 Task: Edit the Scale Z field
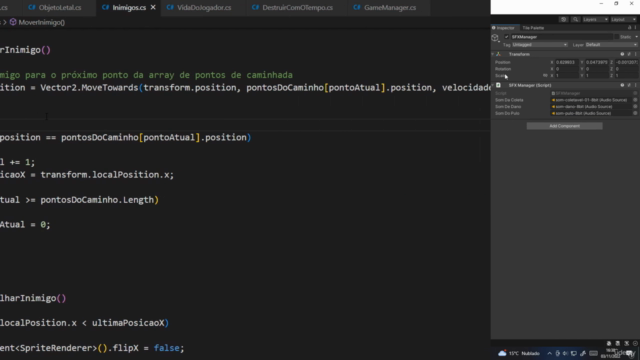pos(626,76)
